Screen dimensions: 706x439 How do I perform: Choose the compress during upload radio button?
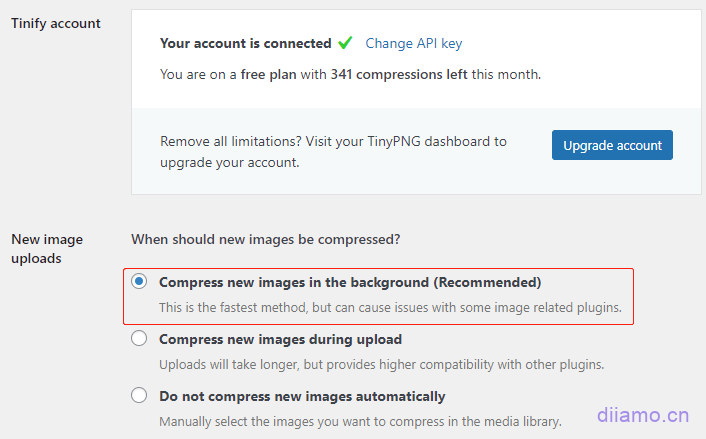(140, 339)
